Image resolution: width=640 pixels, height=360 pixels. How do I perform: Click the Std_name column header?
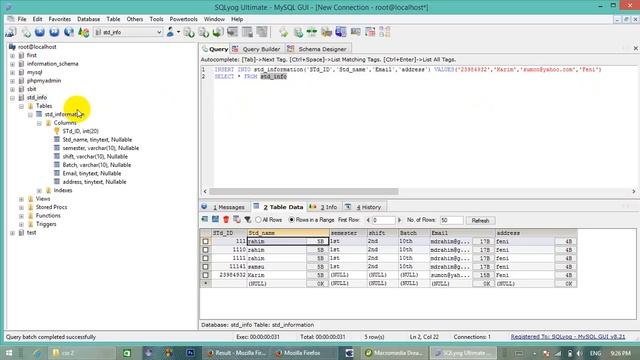(288, 233)
